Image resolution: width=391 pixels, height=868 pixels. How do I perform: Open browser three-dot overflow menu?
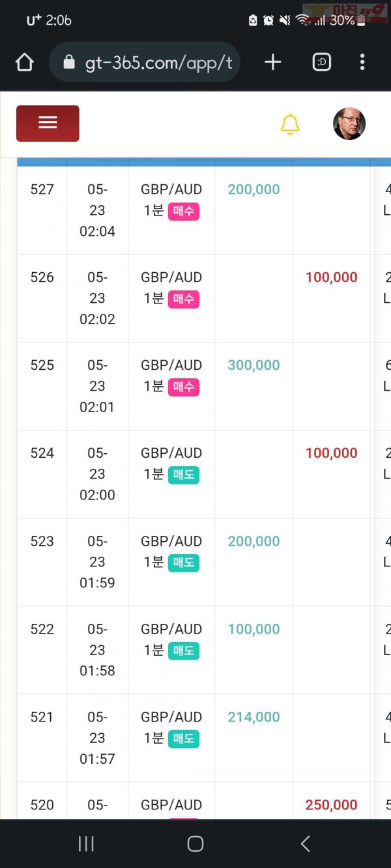coord(362,62)
